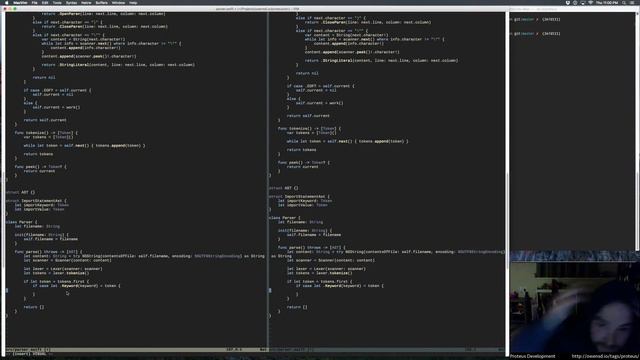Click the menu bar clock showing Thu time
Screen dimensions: 640x360
tap(607, 2)
